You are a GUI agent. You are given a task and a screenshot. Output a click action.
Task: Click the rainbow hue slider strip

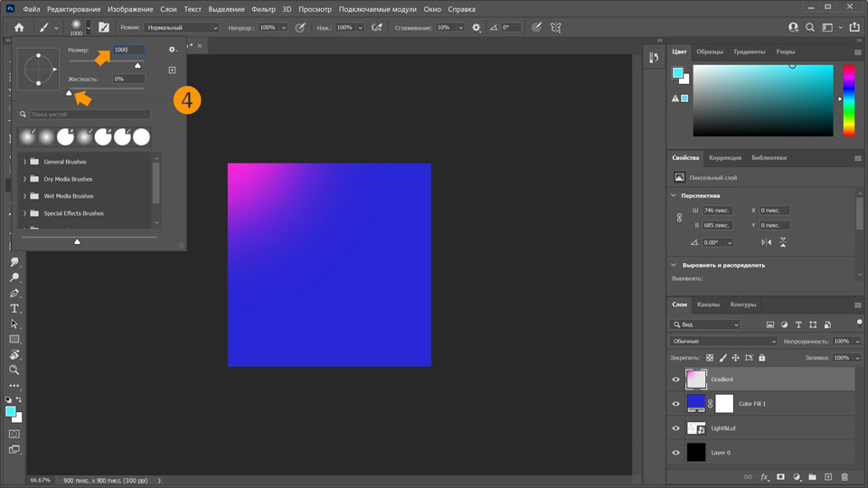[x=849, y=101]
